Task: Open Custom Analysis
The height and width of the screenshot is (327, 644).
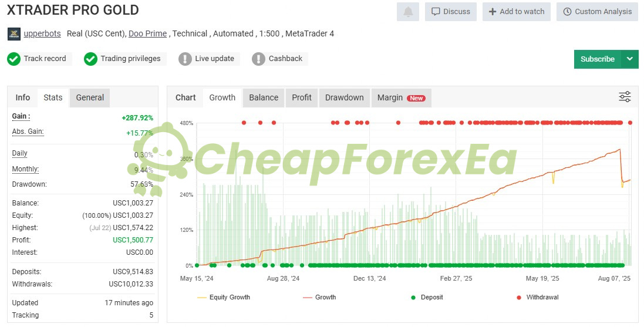Action: 597,12
